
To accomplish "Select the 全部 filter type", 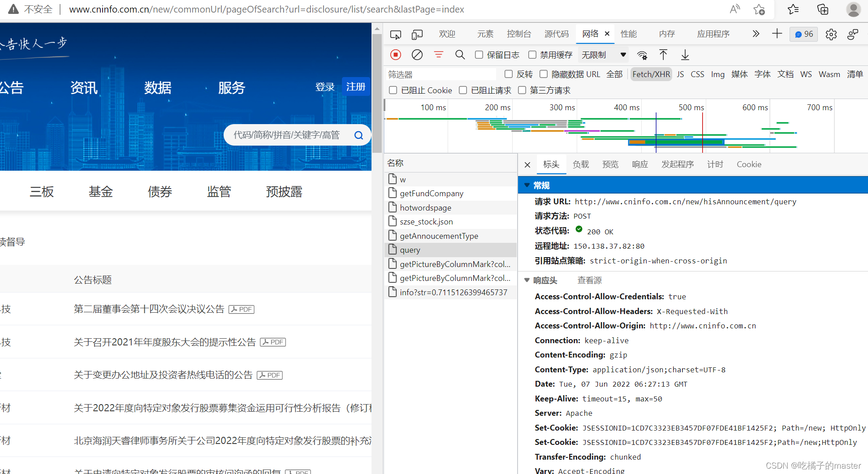I will (614, 74).
